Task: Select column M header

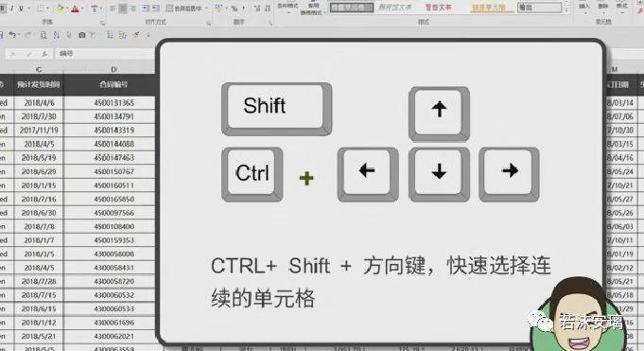Action: pyautogui.click(x=615, y=69)
